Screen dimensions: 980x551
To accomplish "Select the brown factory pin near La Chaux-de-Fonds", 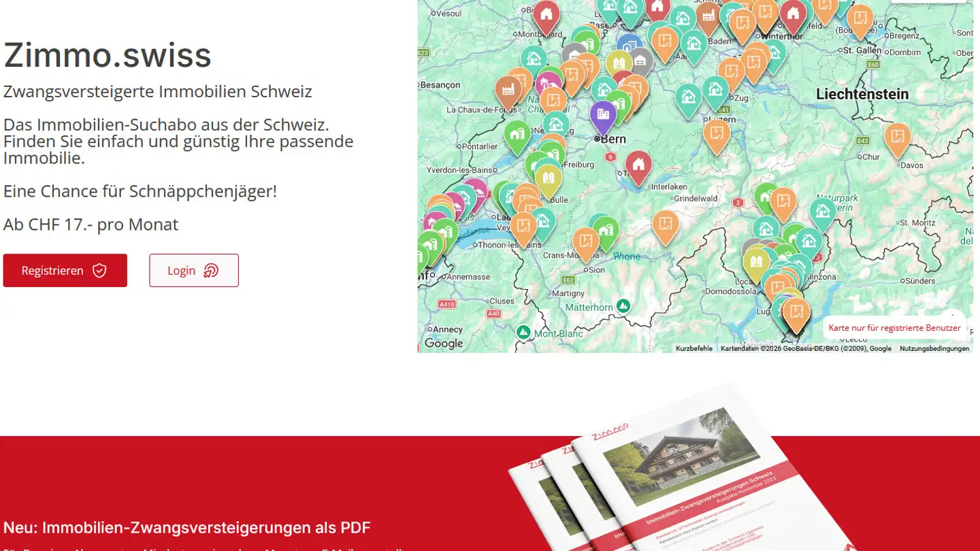I will click(x=508, y=91).
